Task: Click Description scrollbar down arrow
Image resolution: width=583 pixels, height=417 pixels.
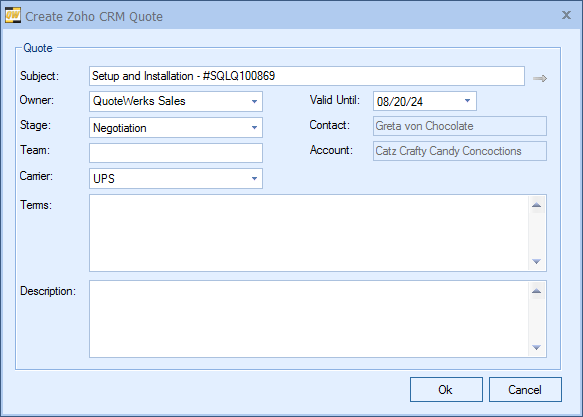Action: click(537, 348)
